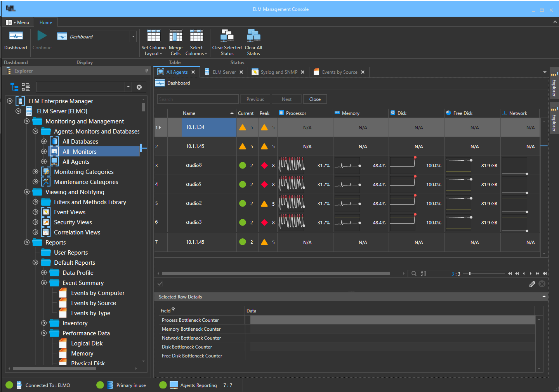Image resolution: width=559 pixels, height=392 pixels.
Task: Click Clear Selected Status icon
Action: point(227,36)
